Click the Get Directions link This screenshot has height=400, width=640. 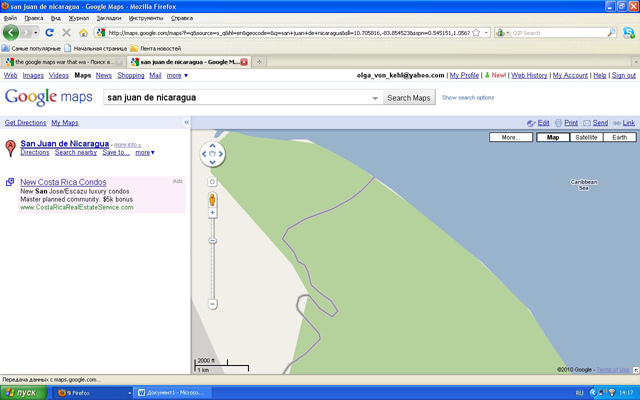click(25, 122)
